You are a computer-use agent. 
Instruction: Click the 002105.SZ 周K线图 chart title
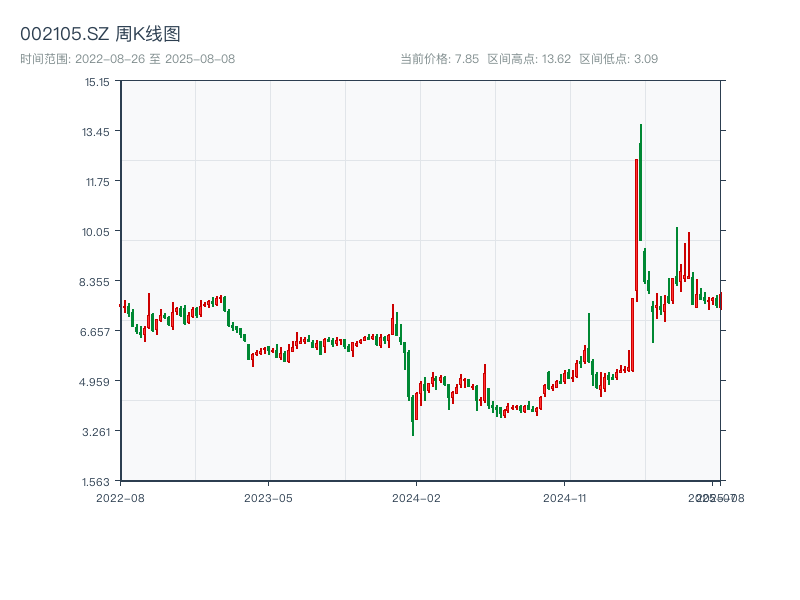(x=100, y=34)
